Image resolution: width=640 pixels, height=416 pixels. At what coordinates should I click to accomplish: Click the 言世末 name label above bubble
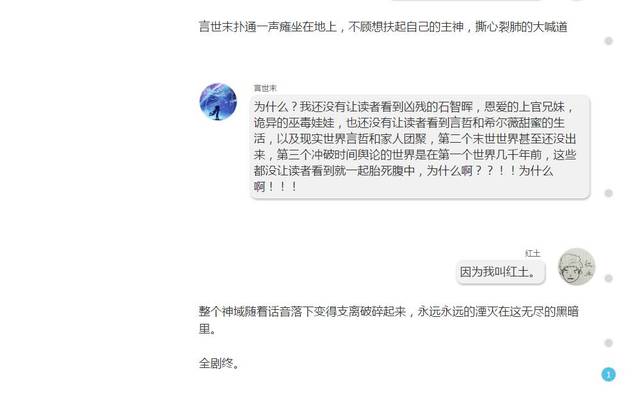coord(265,88)
